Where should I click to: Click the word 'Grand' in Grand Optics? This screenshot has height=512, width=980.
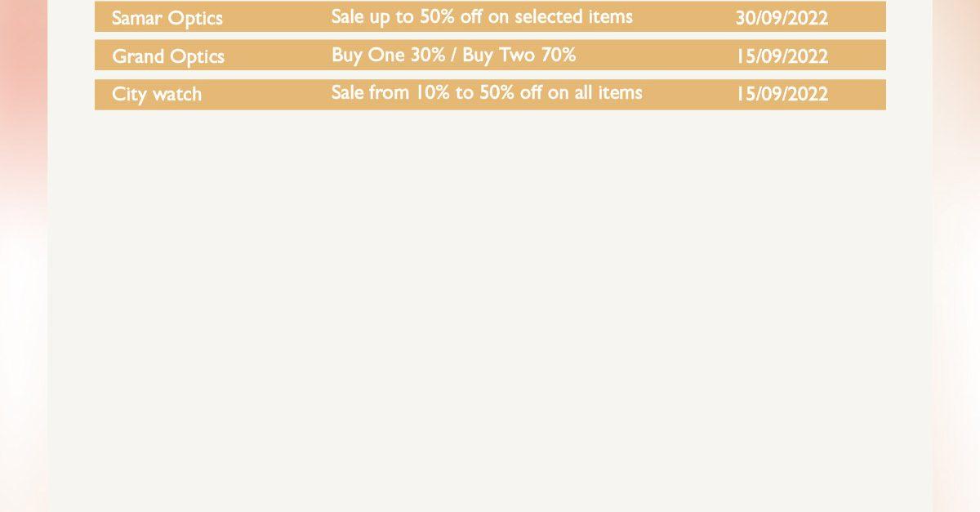137,56
